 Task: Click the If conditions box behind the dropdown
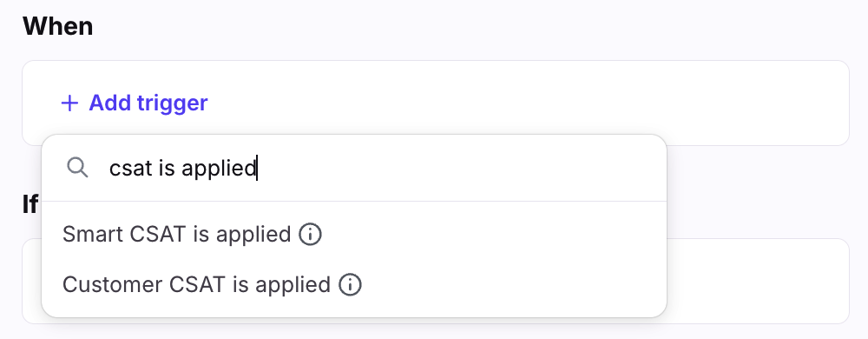coord(757,281)
